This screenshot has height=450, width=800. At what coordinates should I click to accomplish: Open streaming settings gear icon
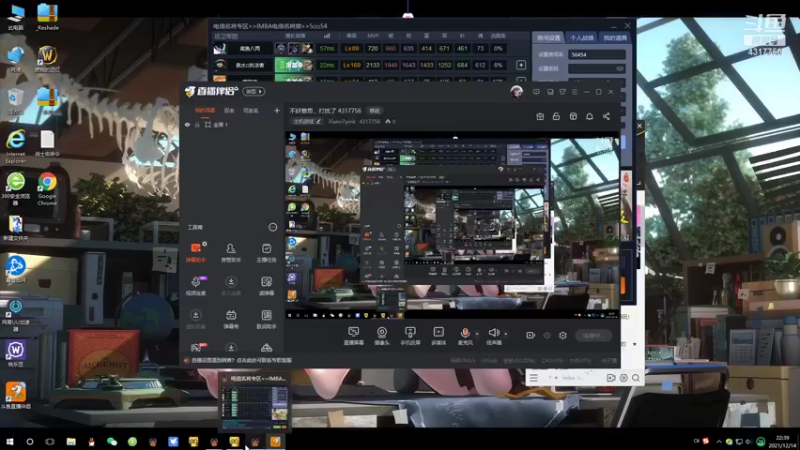563,335
